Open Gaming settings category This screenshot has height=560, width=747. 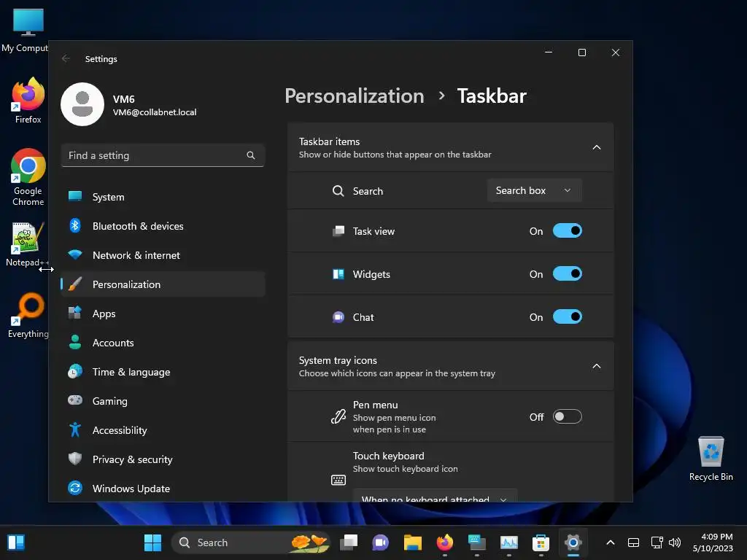[x=163, y=401]
